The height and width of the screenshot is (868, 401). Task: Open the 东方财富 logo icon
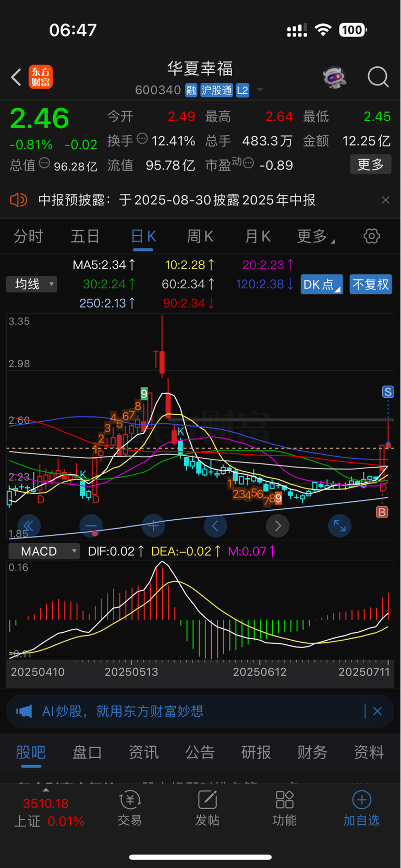tap(41, 77)
